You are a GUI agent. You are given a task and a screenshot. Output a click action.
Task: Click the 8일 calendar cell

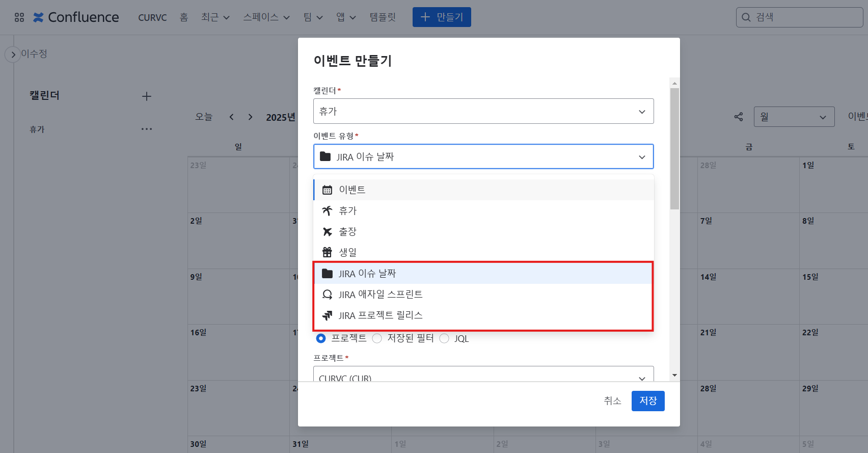(833, 241)
